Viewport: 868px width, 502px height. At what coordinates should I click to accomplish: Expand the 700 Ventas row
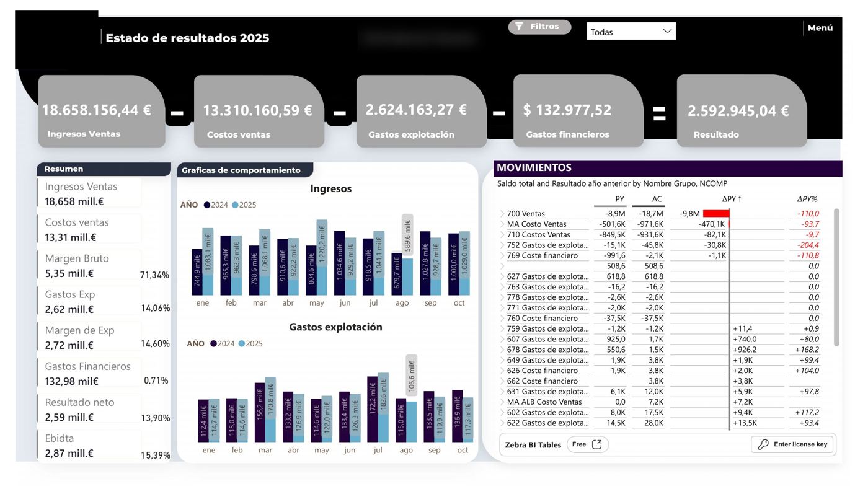pos(502,214)
